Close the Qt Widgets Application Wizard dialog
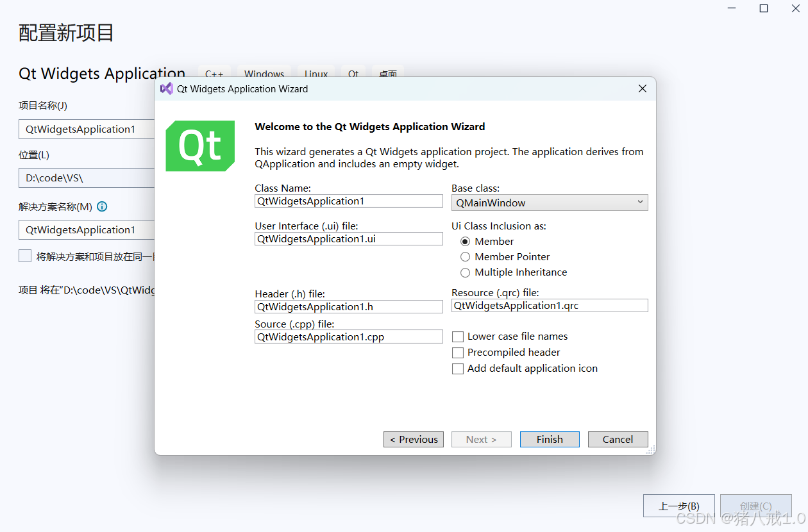The height and width of the screenshot is (532, 808). (643, 89)
